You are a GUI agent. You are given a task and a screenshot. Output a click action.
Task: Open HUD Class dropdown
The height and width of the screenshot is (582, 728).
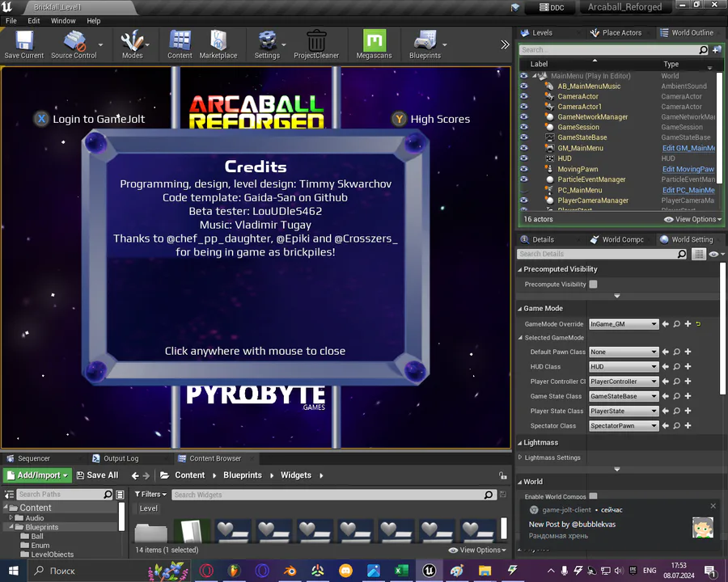click(x=624, y=367)
